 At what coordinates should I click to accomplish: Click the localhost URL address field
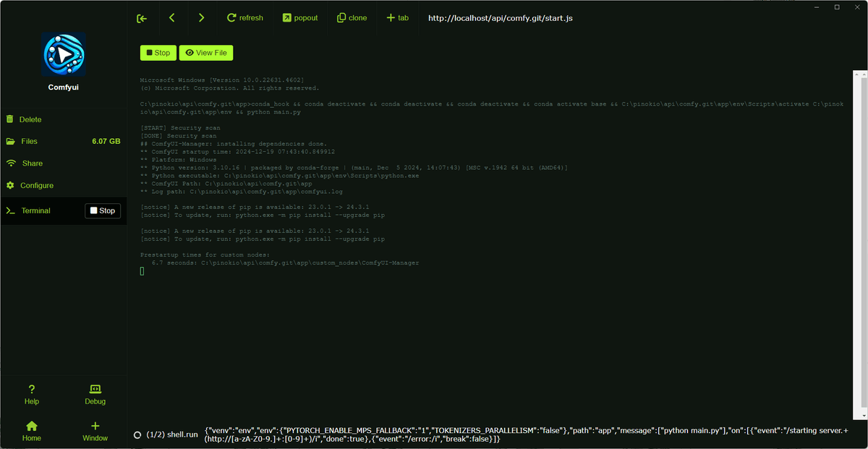click(x=501, y=18)
